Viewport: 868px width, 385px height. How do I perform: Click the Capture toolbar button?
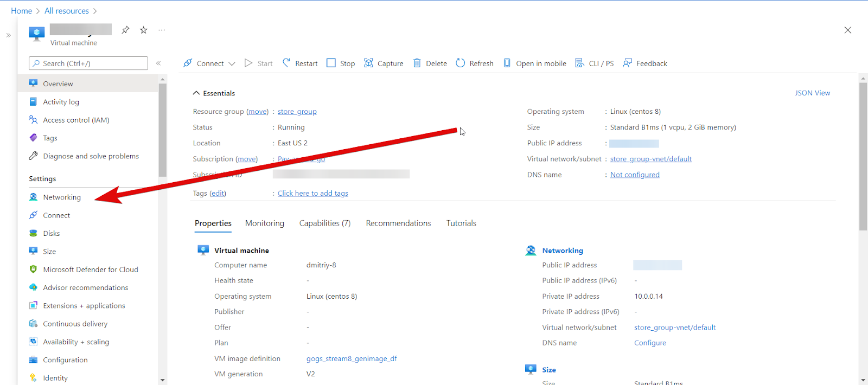tap(384, 63)
